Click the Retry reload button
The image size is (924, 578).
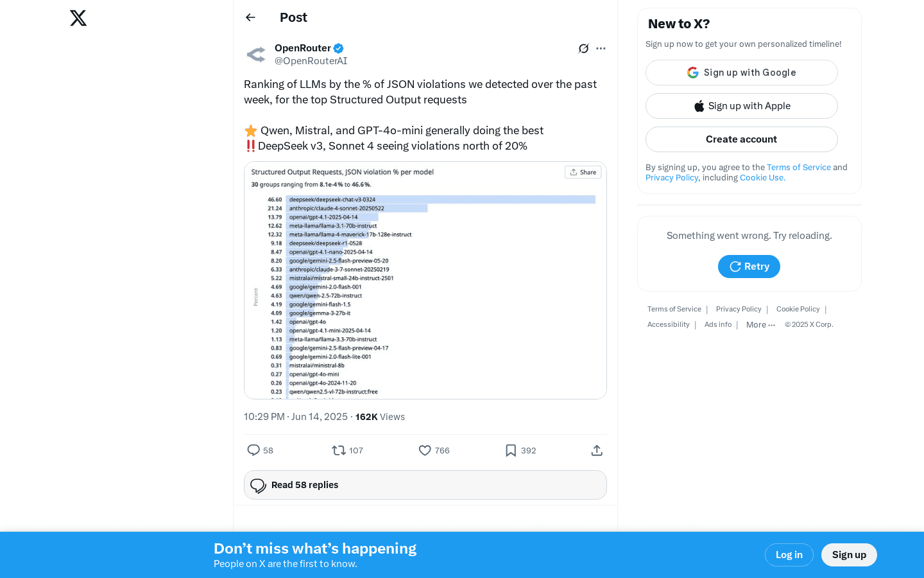tap(749, 267)
